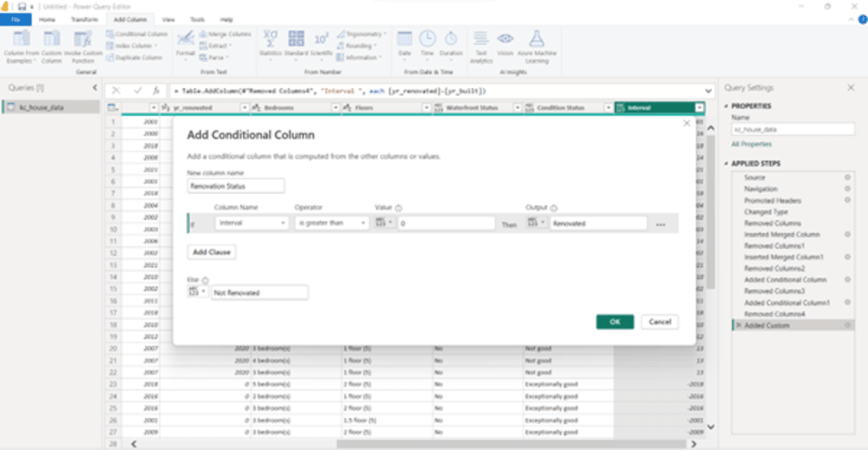
Task: Open the Output type selector dropdown
Action: [537, 224]
